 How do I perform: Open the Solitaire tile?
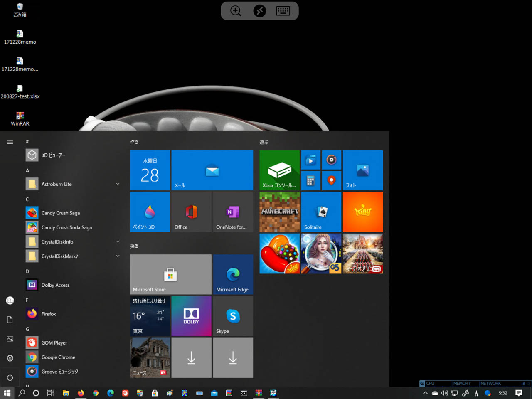click(321, 212)
